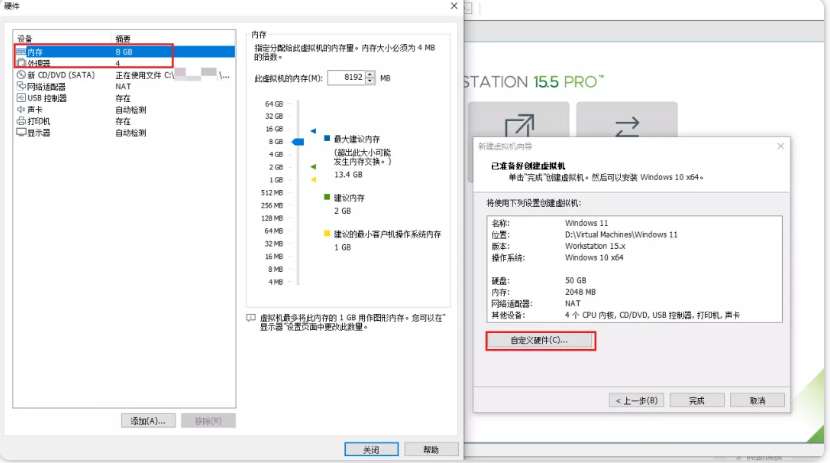Select the USB 控制器 device icon
830x463 pixels.
(21, 98)
